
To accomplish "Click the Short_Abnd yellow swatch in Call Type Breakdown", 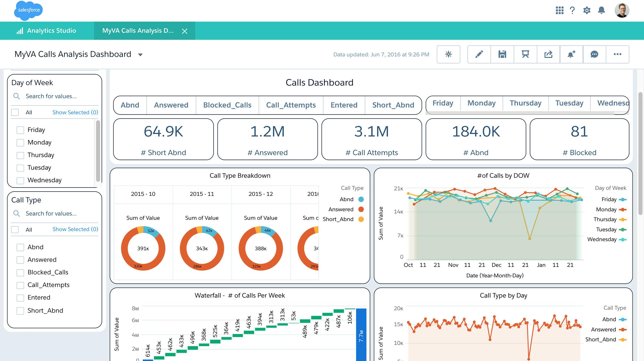I will tap(361, 219).
